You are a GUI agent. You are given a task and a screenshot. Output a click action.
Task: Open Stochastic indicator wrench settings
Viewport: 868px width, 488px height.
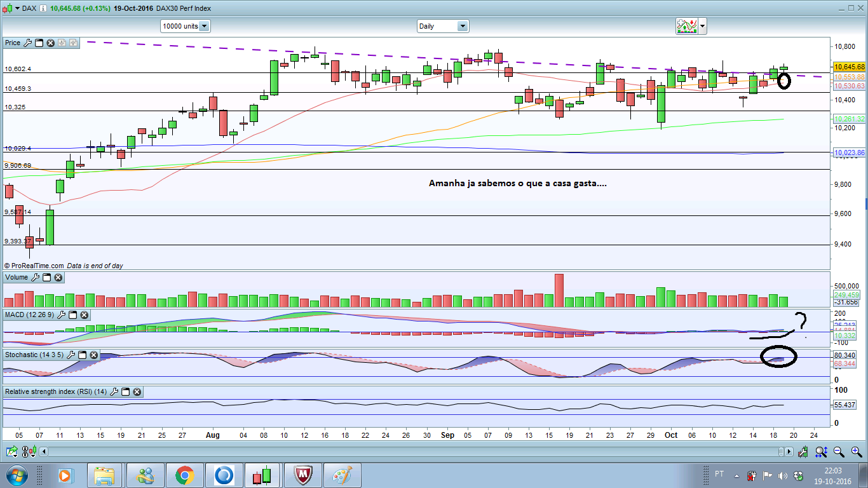coord(71,355)
